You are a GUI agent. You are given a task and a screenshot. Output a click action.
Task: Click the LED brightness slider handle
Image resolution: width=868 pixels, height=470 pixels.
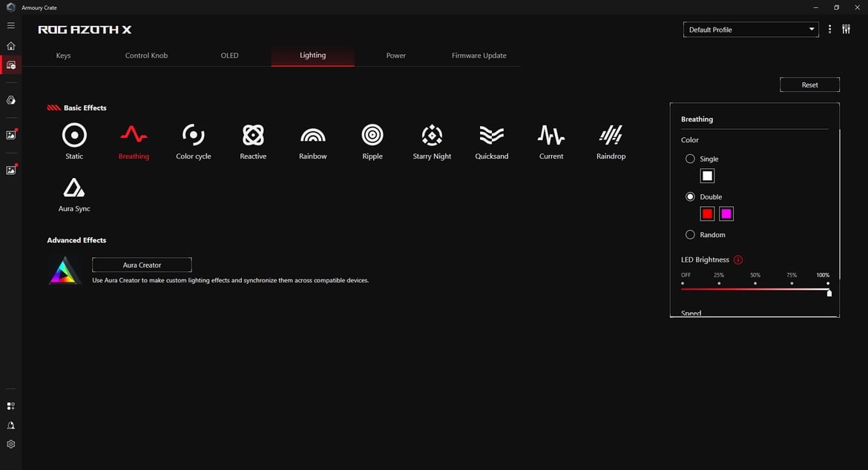click(x=829, y=293)
